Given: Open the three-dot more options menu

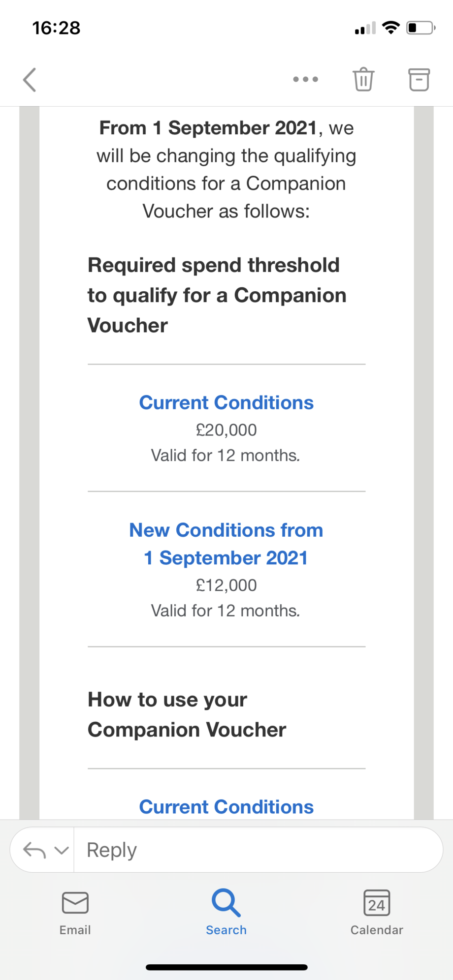Looking at the screenshot, I should (305, 79).
